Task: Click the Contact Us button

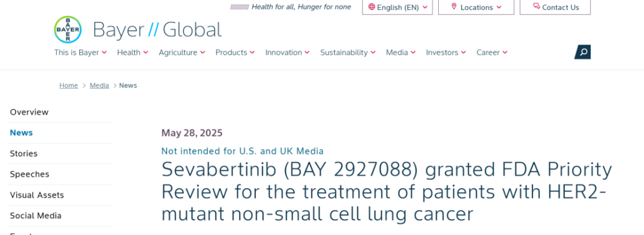Action: coord(555,7)
